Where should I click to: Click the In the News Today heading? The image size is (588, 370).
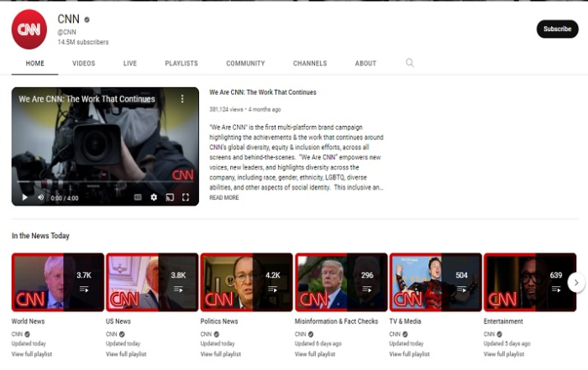click(x=40, y=236)
